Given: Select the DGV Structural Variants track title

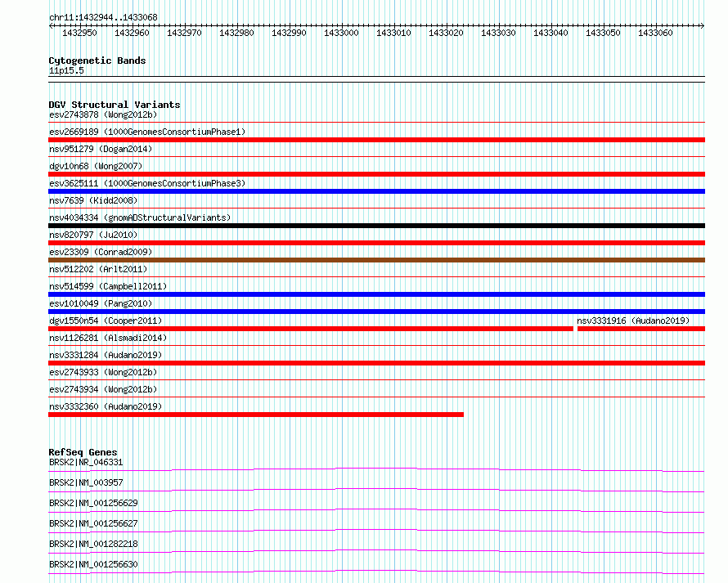Looking at the screenshot, I should (115, 105).
